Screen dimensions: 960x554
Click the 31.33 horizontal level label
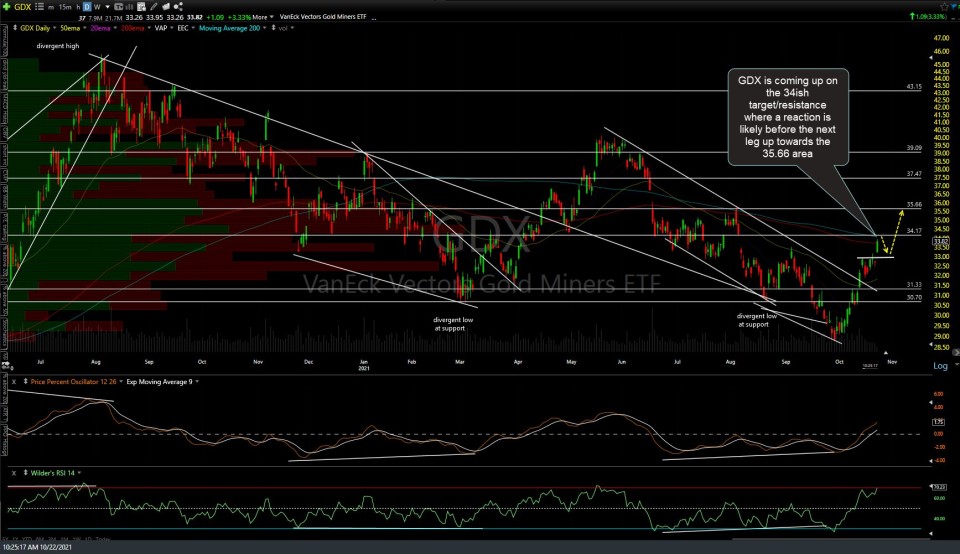coord(914,285)
